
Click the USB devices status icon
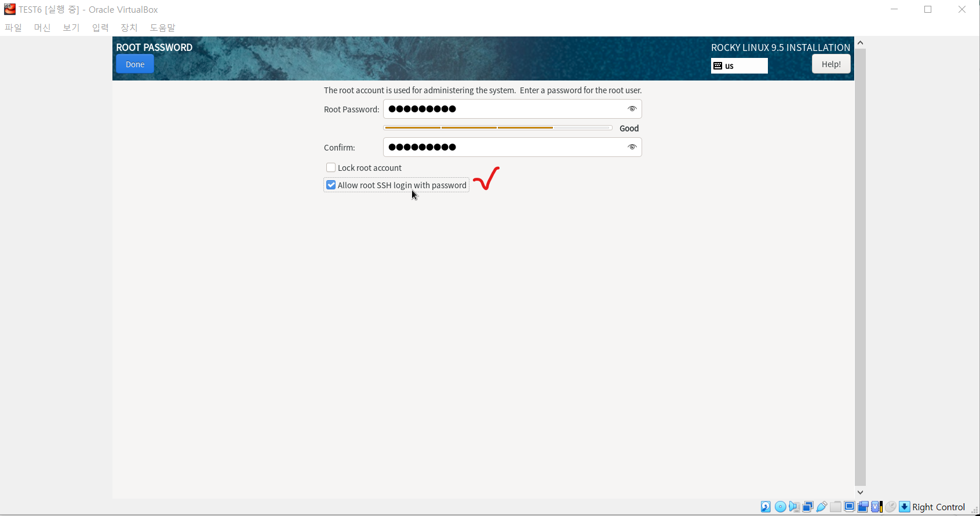[822, 507]
